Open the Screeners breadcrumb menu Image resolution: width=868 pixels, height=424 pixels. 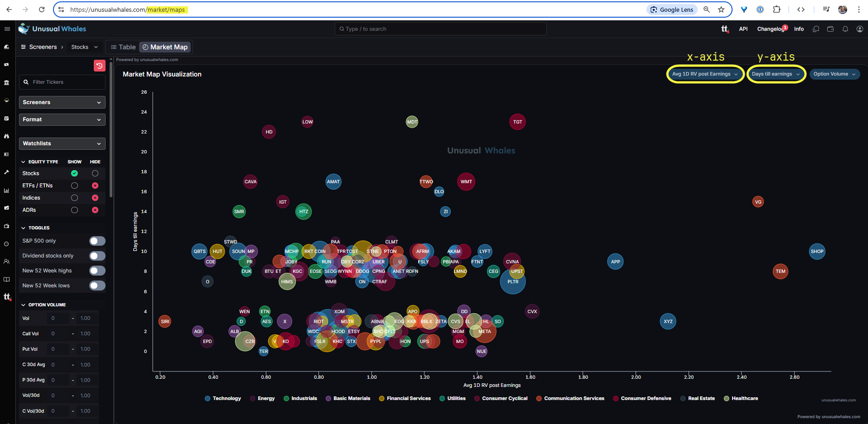point(39,47)
